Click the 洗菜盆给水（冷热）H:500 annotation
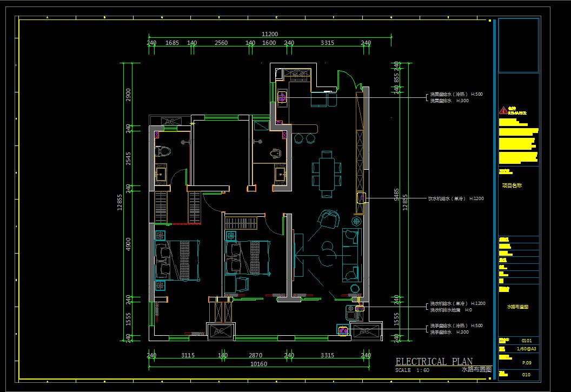Image resolution: width=571 pixels, height=392 pixels. coord(456,94)
